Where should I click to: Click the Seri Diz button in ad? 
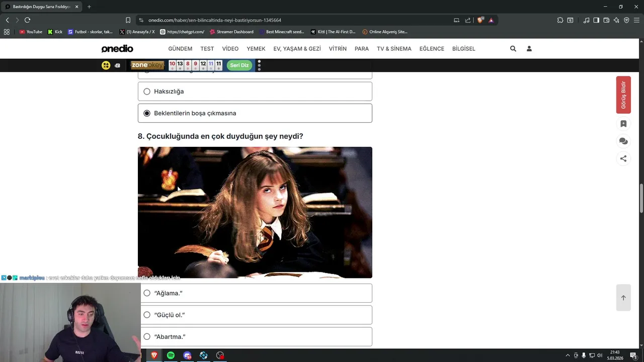click(239, 65)
